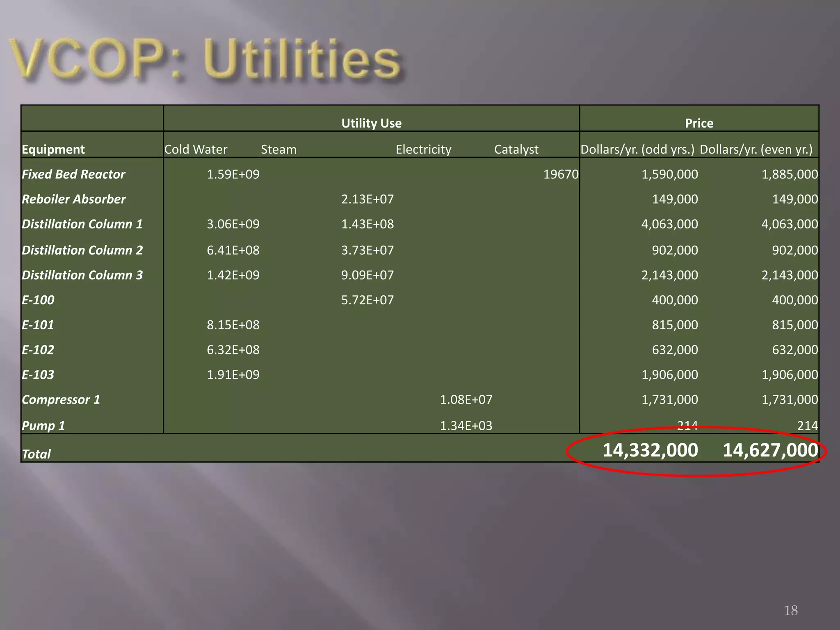Click the catalyst value 19670
840x630 pixels.
pos(561,174)
